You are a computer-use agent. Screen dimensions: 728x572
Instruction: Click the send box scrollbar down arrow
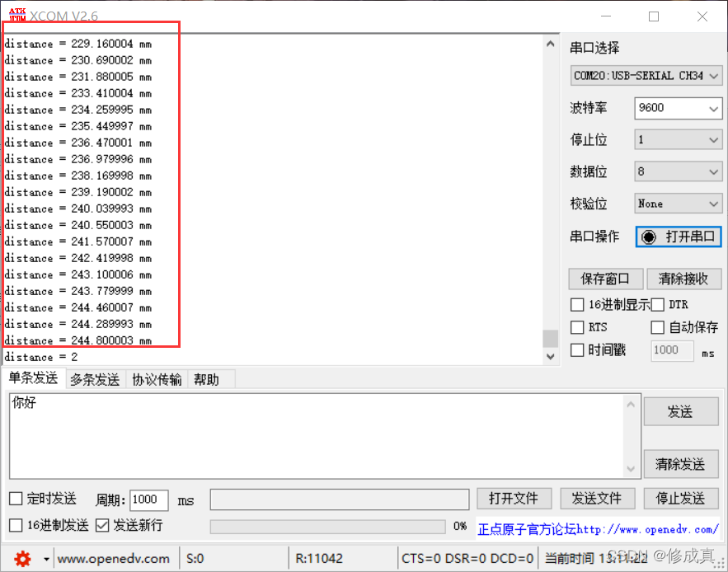point(631,469)
